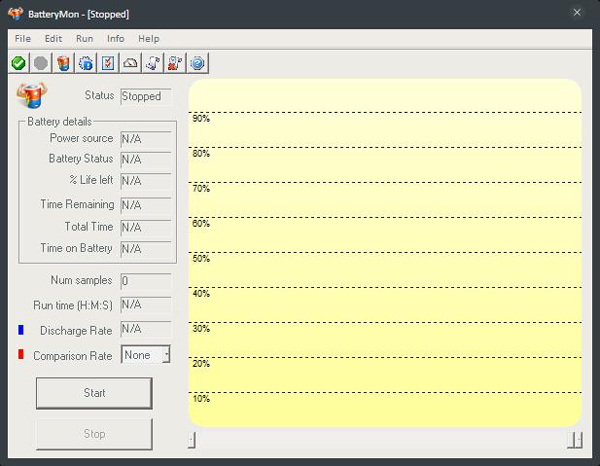Click the 30% graph label
Image resolution: width=600 pixels, height=466 pixels.
[201, 329]
